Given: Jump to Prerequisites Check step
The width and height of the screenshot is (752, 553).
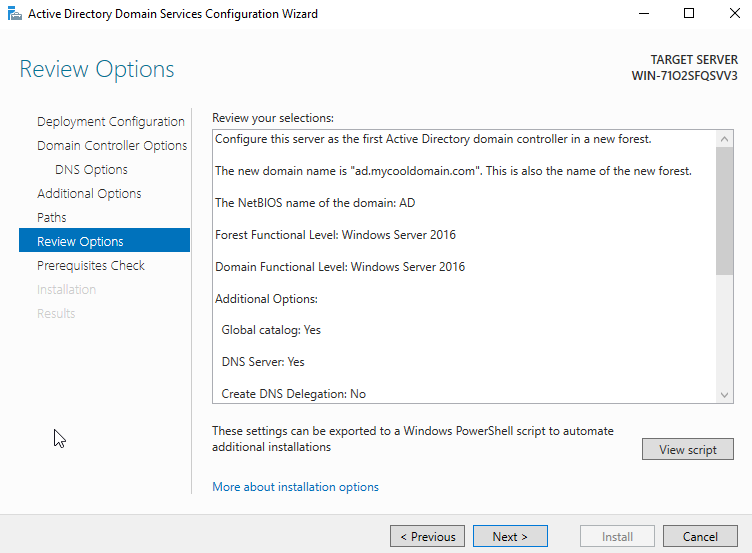Looking at the screenshot, I should 91,266.
